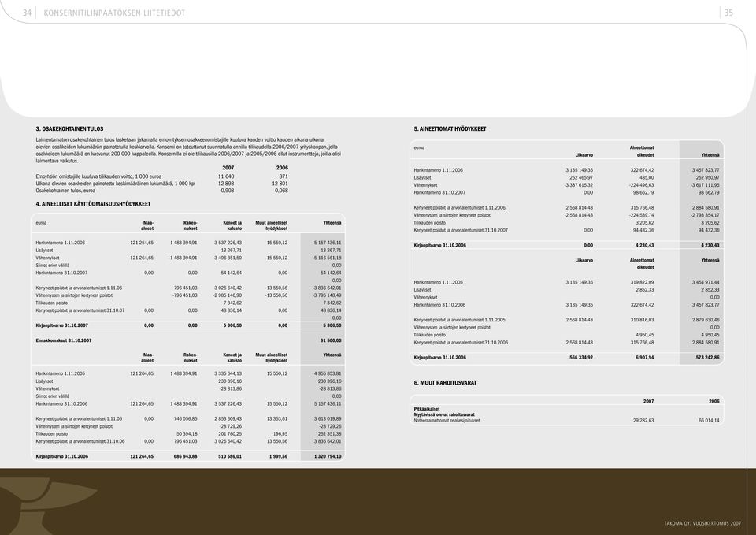Click heading '6. MUUT RAHOITUSVARAT'
Screen dimensions: 756x535
pyautogui.click(x=445, y=383)
